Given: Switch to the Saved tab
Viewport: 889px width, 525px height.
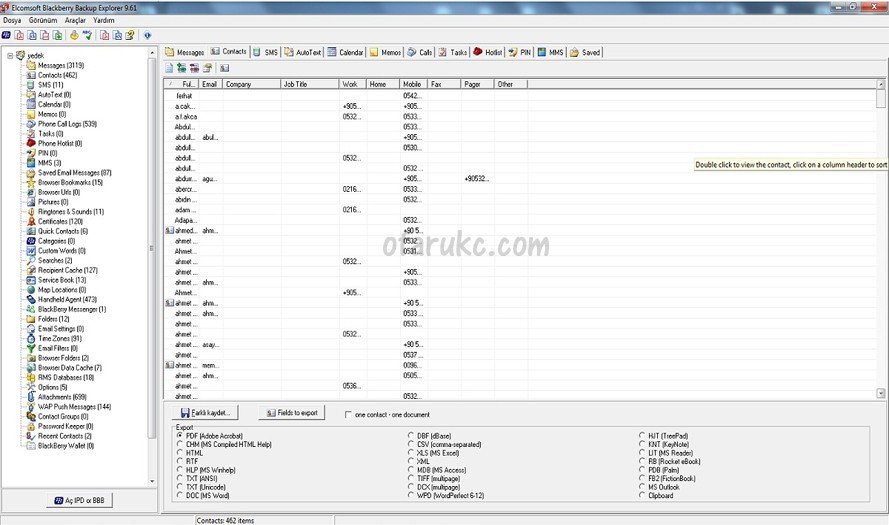Looking at the screenshot, I should pyautogui.click(x=585, y=52).
